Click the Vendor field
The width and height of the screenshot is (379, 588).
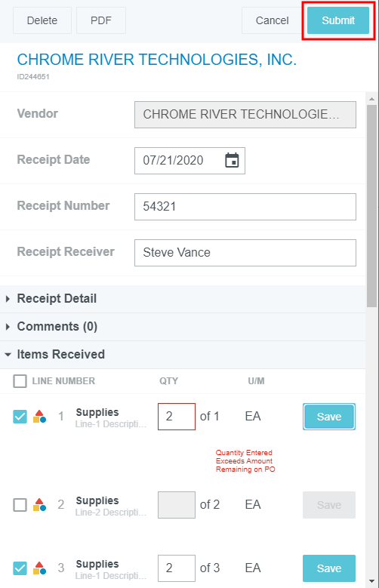tap(245, 115)
